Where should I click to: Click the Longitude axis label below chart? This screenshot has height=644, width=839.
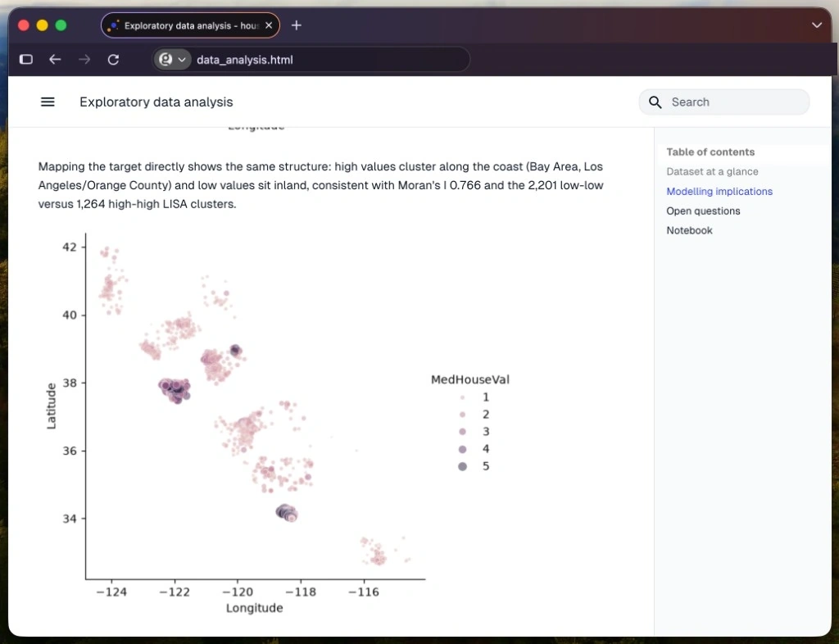pos(254,608)
